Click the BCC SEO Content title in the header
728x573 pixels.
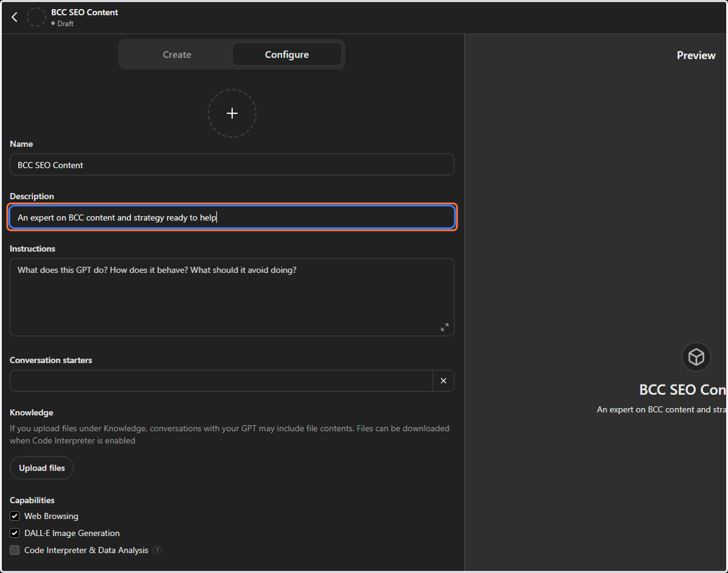tap(84, 12)
